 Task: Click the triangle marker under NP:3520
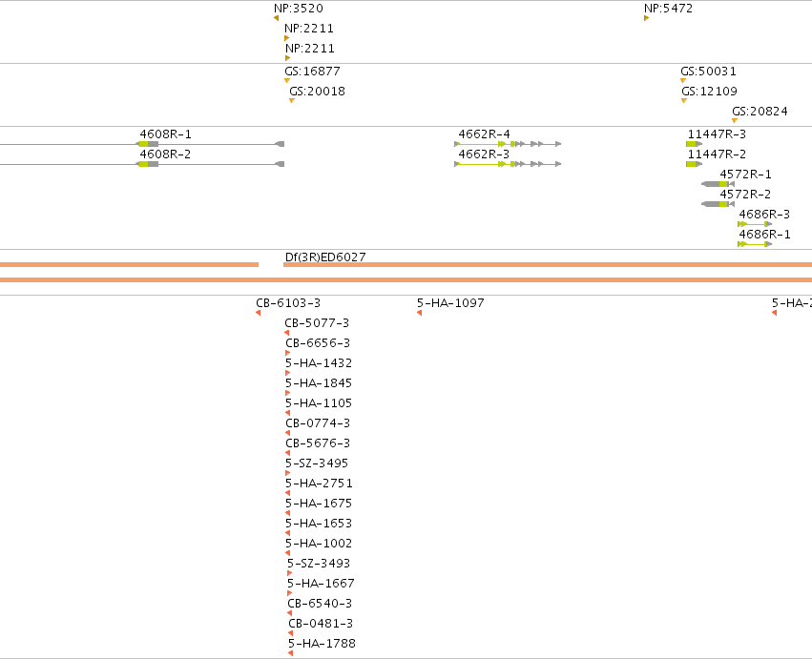[x=277, y=18]
